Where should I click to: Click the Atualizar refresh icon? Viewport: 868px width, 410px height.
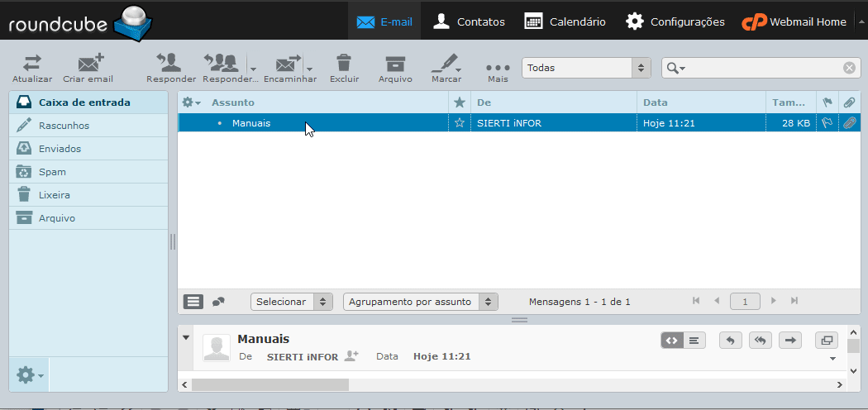(x=32, y=63)
